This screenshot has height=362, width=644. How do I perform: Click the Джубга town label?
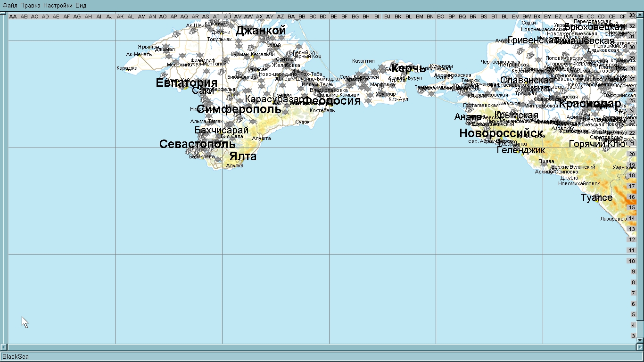pos(570,178)
